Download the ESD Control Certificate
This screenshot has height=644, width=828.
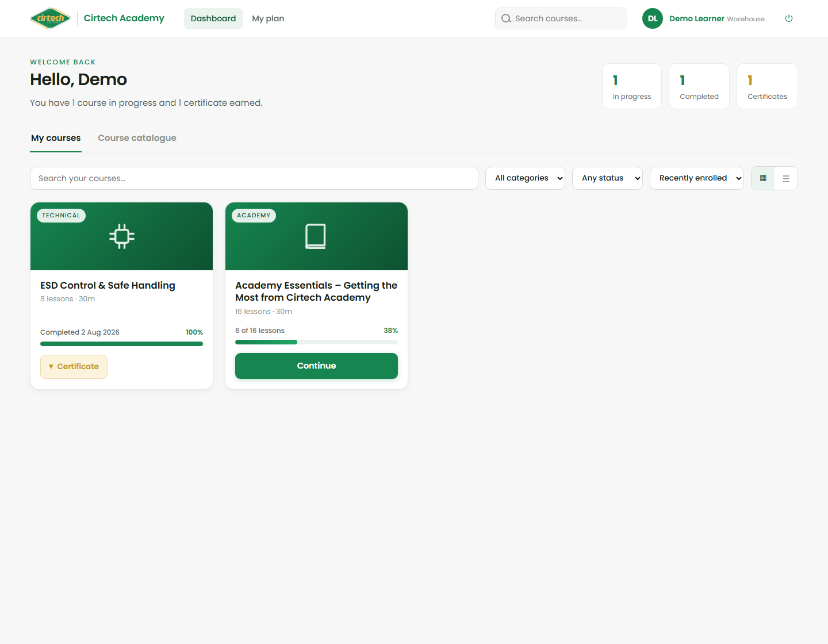74,366
